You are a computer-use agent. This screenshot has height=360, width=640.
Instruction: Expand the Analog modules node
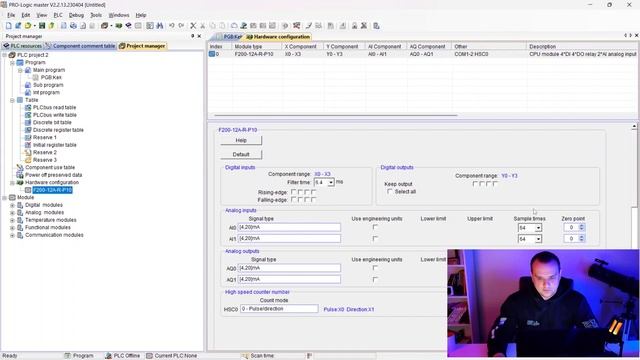[x=12, y=213]
